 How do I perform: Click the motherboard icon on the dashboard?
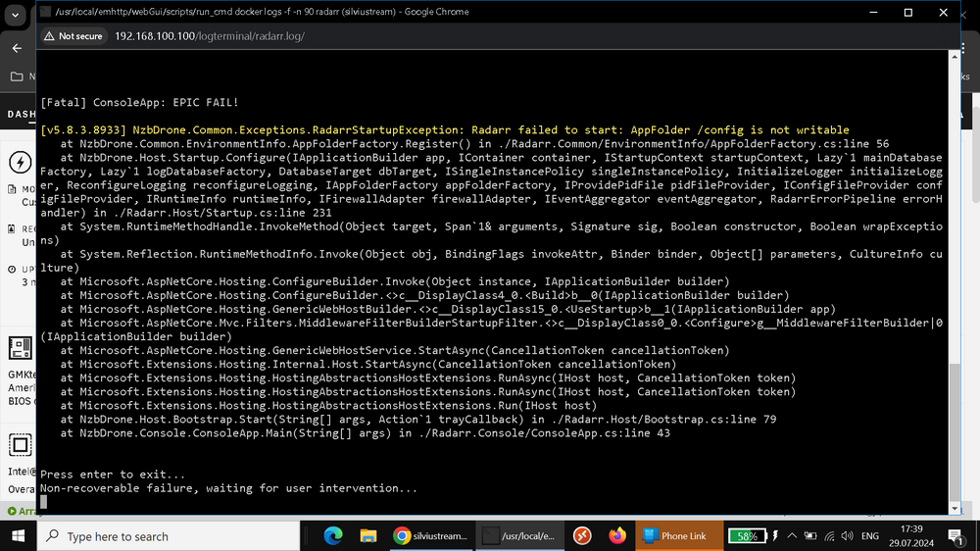click(20, 348)
